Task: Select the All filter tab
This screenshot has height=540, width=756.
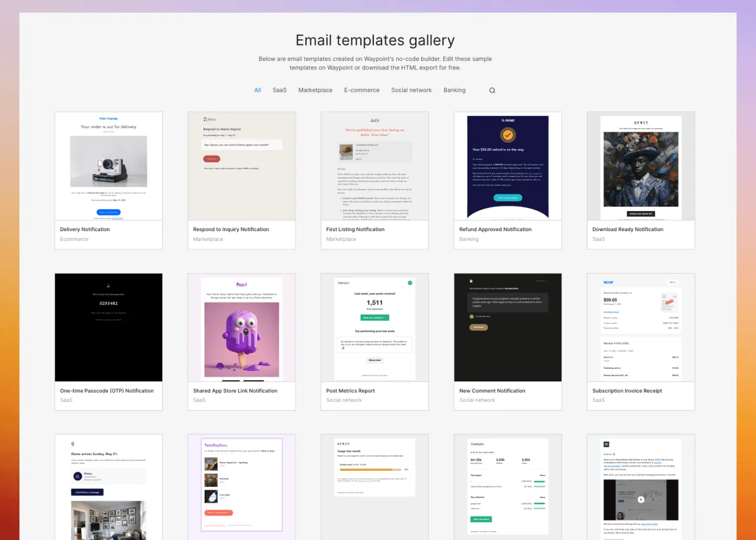Action: point(258,90)
